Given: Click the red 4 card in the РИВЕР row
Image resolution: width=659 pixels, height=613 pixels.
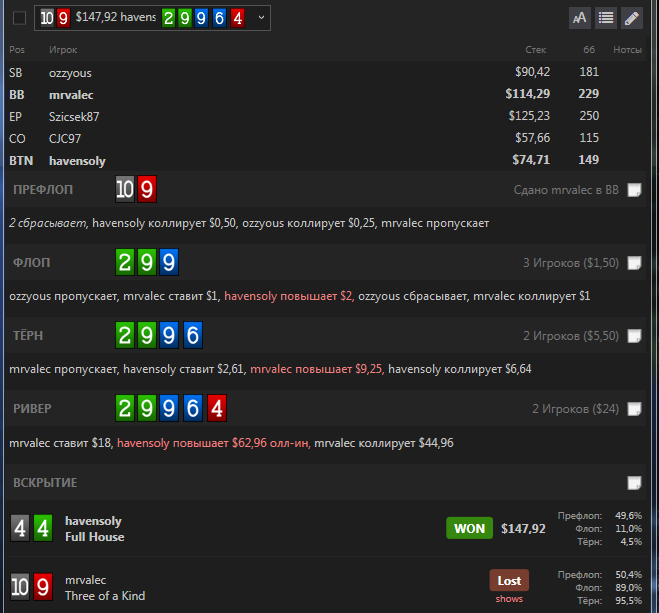Looking at the screenshot, I should pyautogui.click(x=217, y=408).
